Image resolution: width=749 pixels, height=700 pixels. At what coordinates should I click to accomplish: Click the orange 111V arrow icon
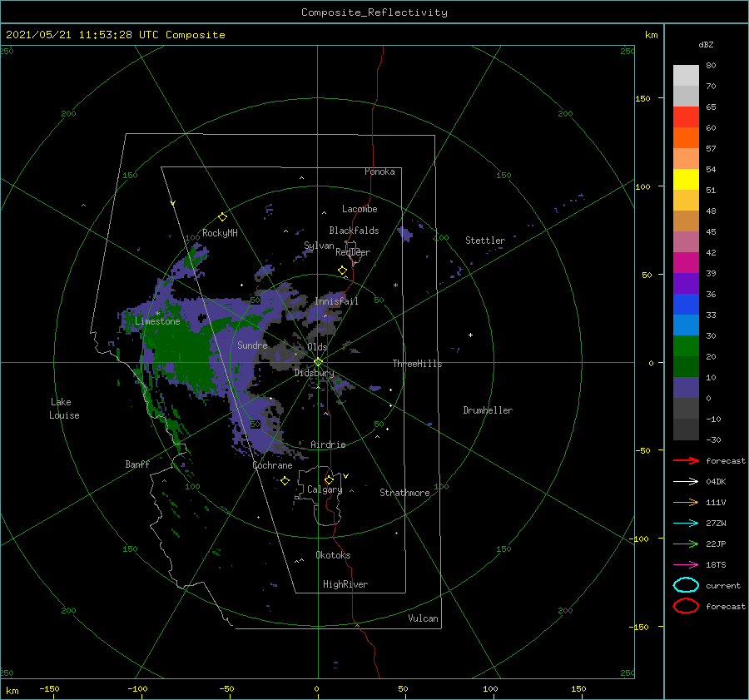(x=686, y=502)
